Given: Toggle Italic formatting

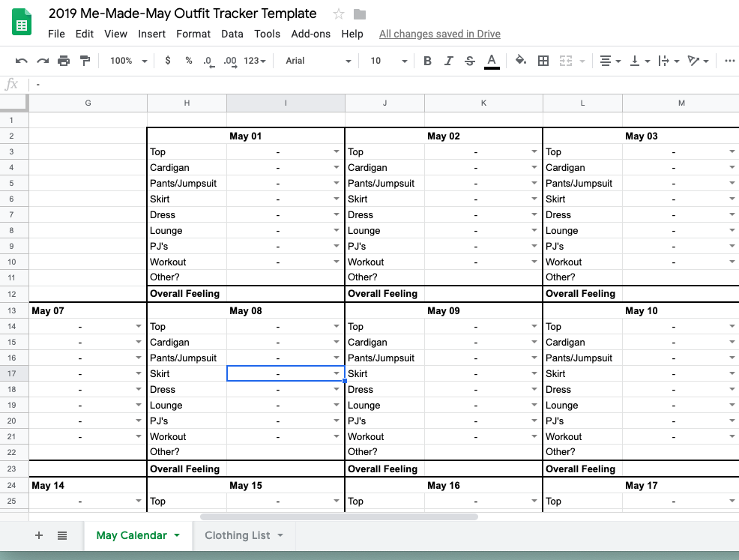Looking at the screenshot, I should pyautogui.click(x=449, y=61).
